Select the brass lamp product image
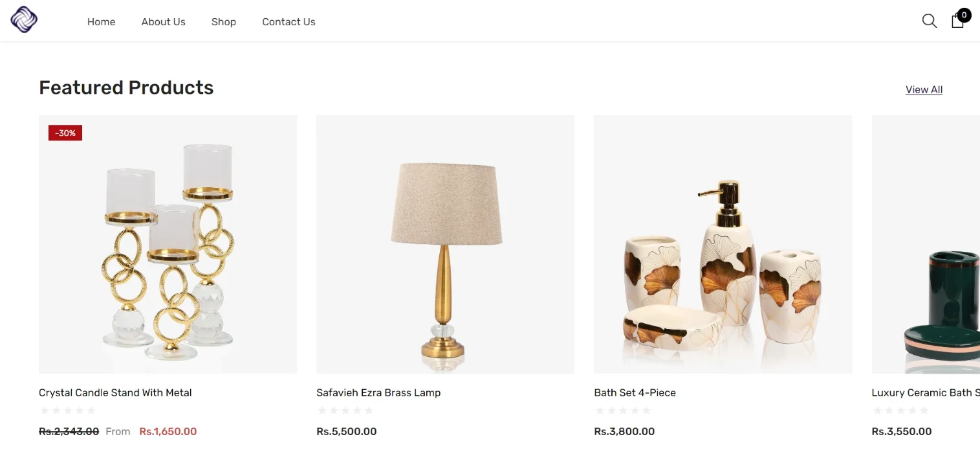 (445, 244)
